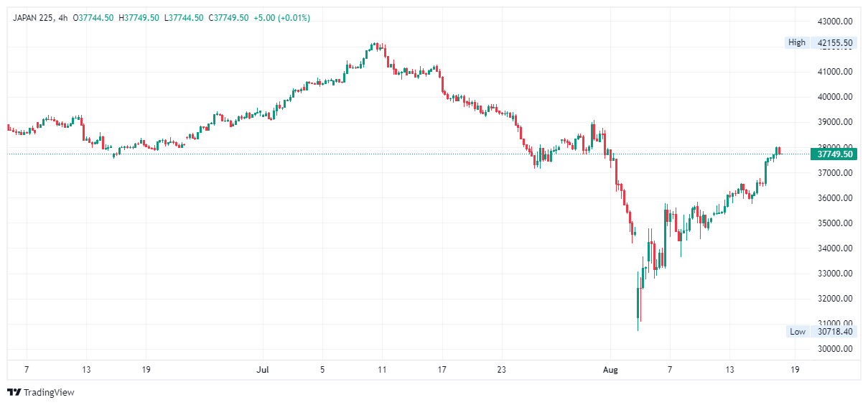Select the Aug label on time axis

tap(610, 370)
